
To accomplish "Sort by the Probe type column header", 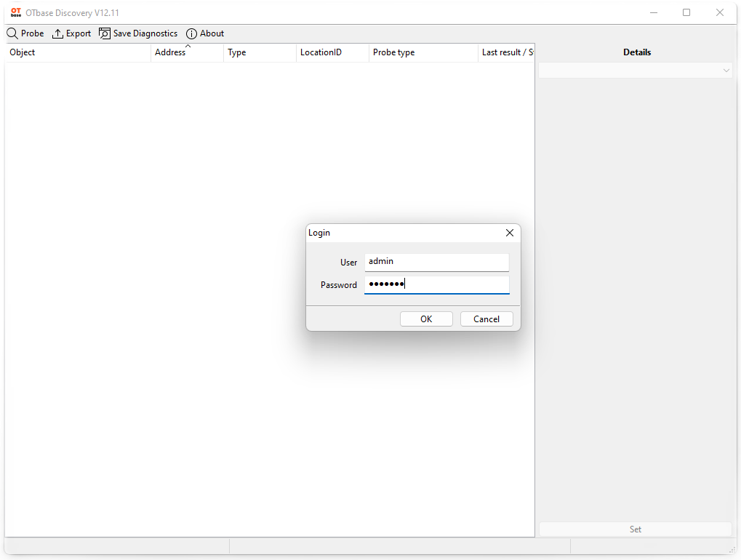I will (x=423, y=52).
